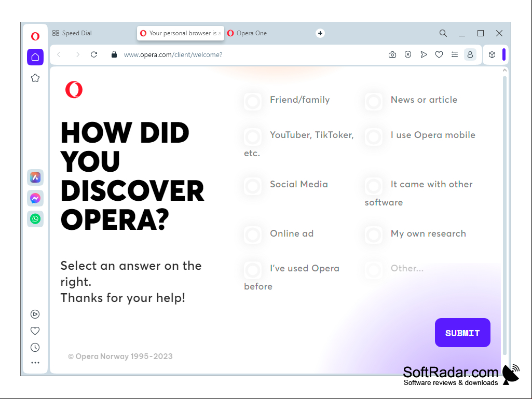
Task: Click the Opera logo on the welcome page
Action: pyautogui.click(x=74, y=90)
